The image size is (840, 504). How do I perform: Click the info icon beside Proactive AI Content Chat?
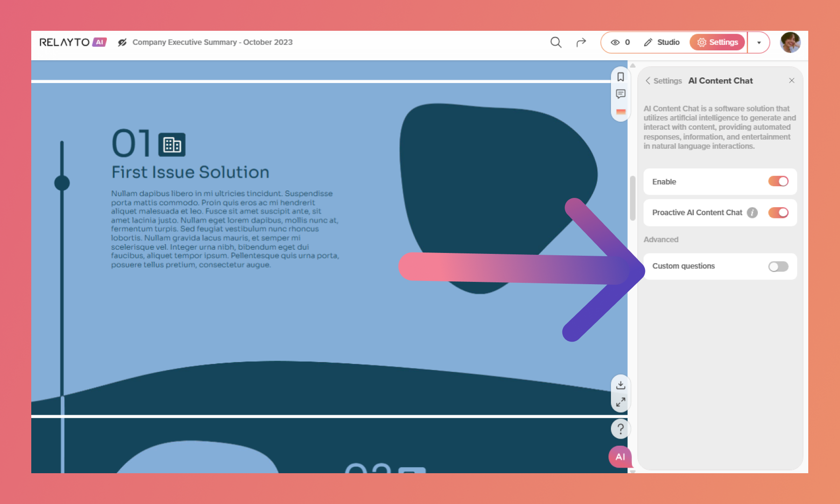tap(752, 213)
